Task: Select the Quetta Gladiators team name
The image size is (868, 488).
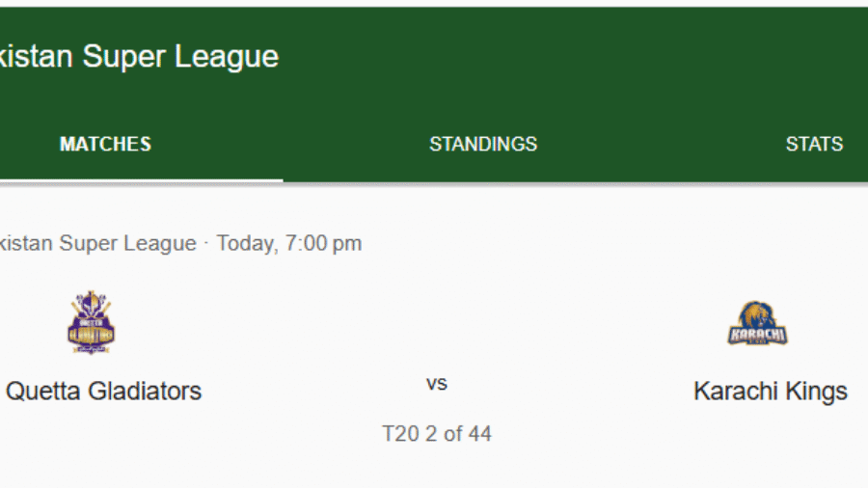Action: (x=103, y=391)
